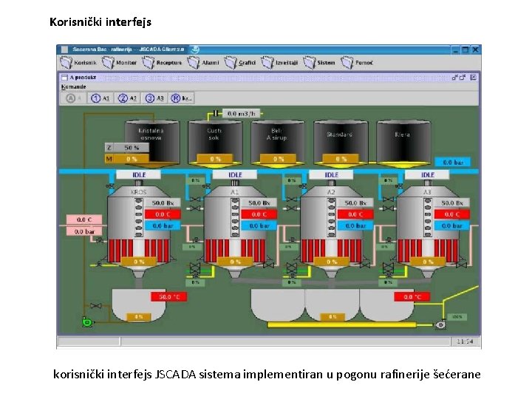Click the circled A toolbar button
The height and width of the screenshot is (399, 532).
click(74, 98)
